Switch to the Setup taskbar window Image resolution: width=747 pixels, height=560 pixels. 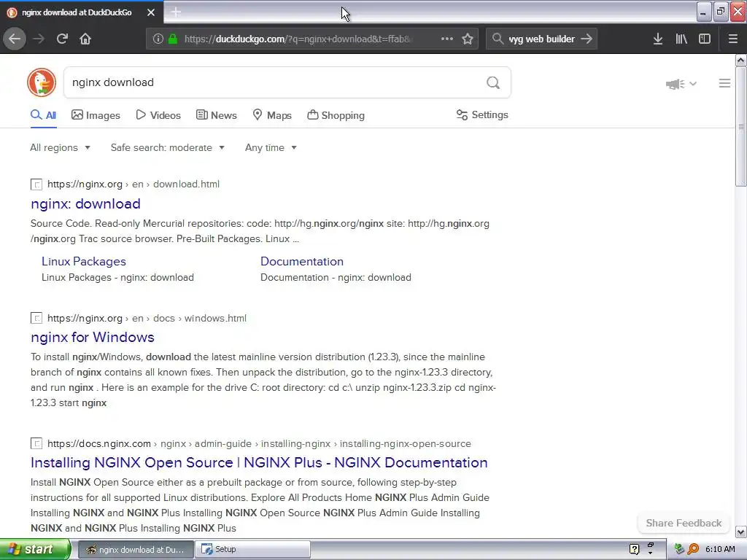pyautogui.click(x=252, y=549)
